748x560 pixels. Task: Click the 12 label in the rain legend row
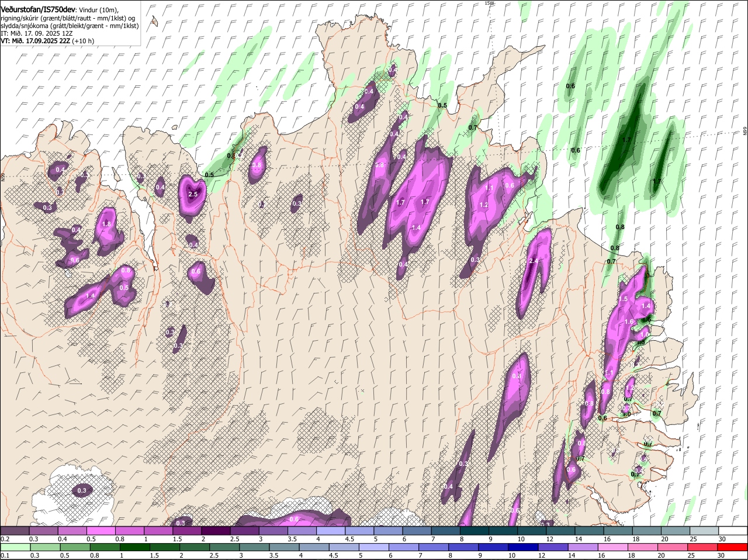542,555
